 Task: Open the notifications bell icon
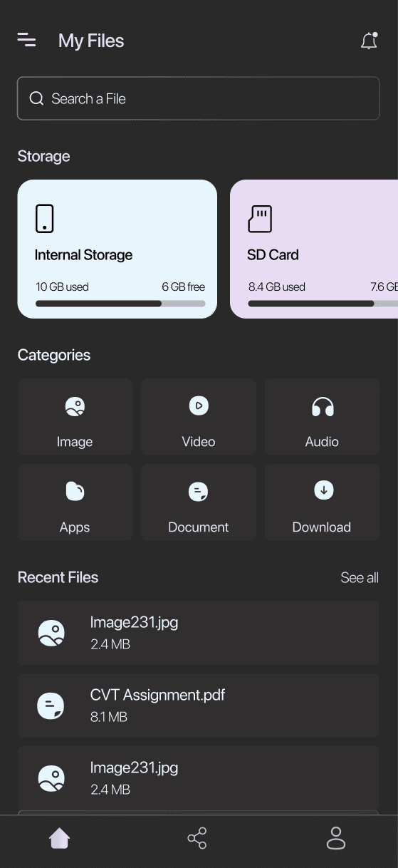pyautogui.click(x=369, y=41)
